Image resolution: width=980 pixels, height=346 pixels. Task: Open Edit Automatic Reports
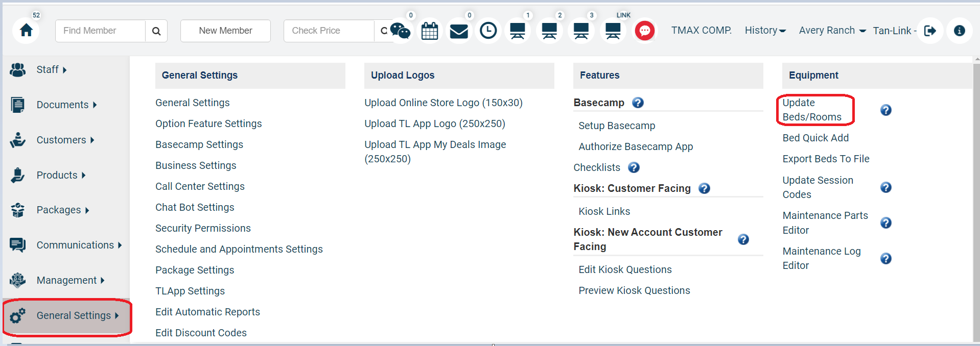coord(207,312)
